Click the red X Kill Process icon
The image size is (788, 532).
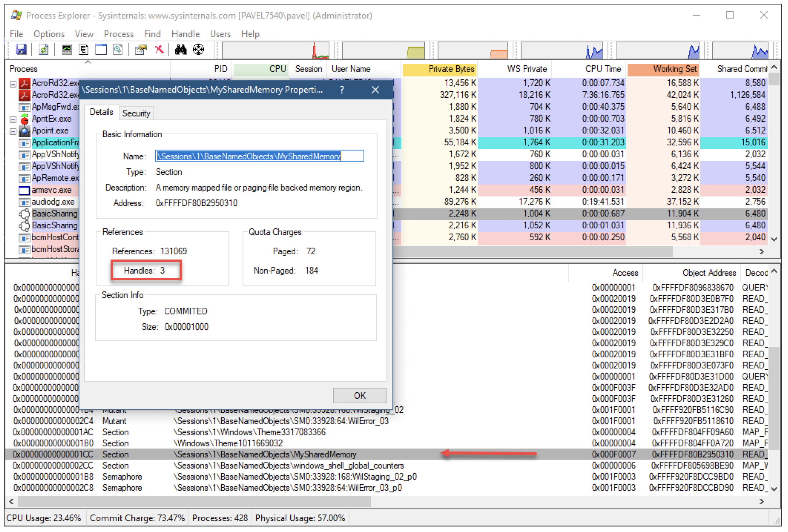point(159,50)
